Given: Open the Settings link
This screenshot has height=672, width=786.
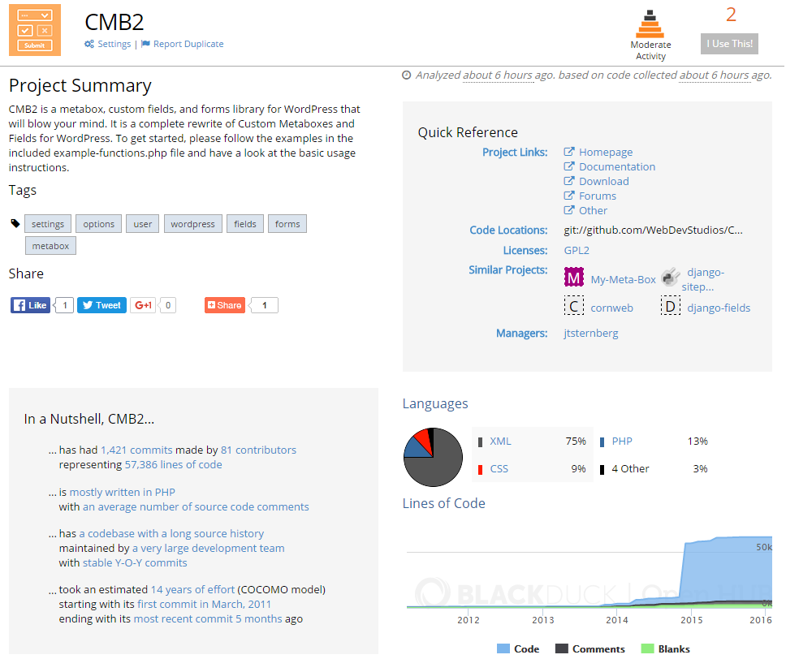Looking at the screenshot, I should coord(114,44).
